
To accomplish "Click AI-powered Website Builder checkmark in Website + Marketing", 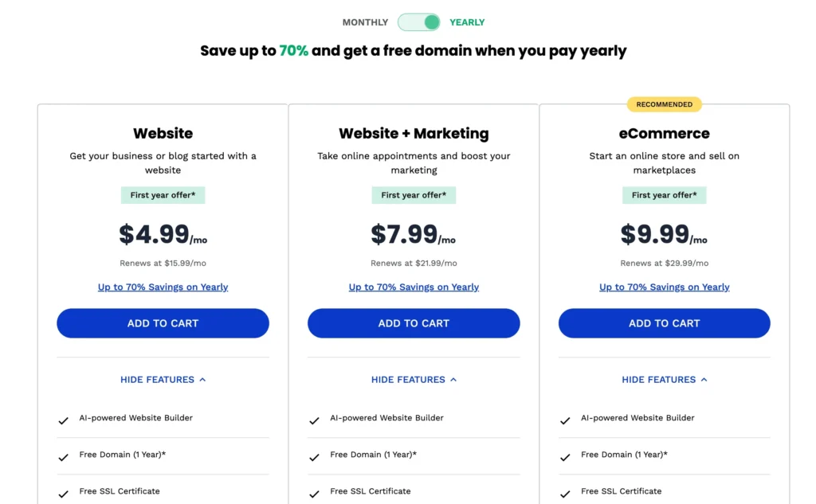I will point(315,420).
